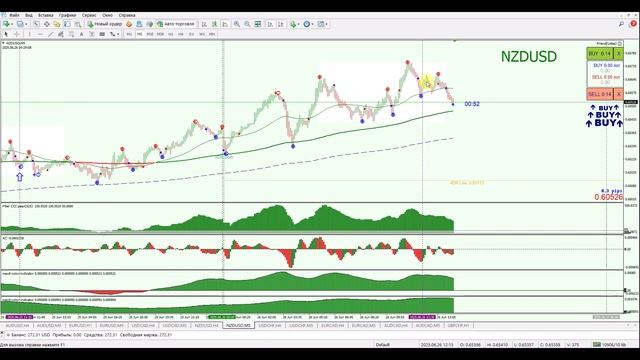Viewport: 640px width, 360px height.
Task: Open the indicators list icon
Action: [293, 24]
